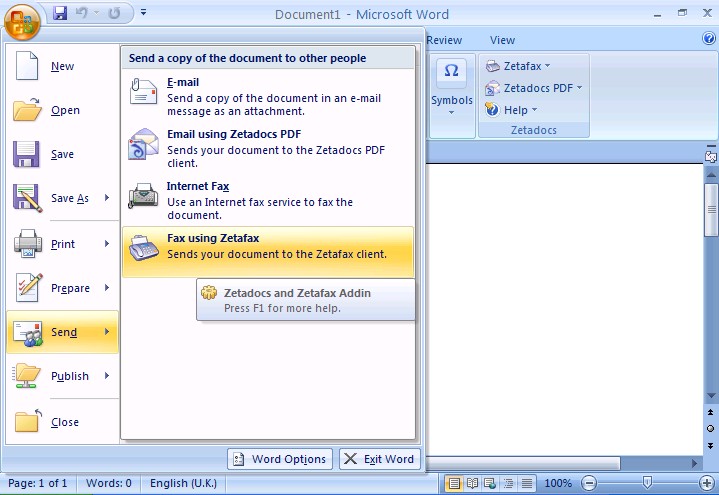Click the Zetafax fax machine icon

(x=144, y=248)
